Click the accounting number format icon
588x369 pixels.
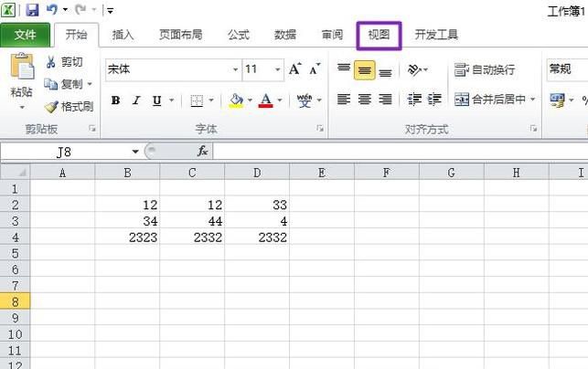557,100
